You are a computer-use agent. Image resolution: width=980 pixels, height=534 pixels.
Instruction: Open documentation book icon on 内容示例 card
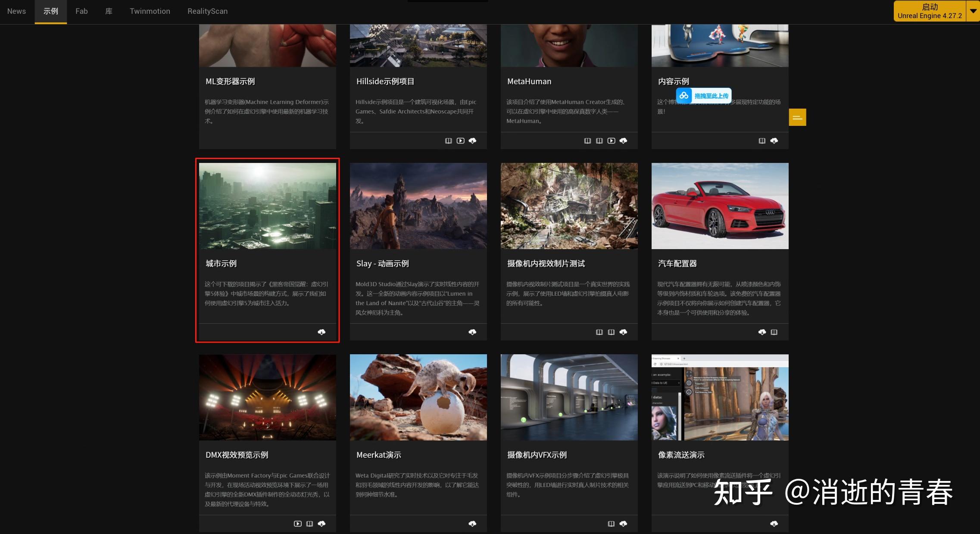762,141
